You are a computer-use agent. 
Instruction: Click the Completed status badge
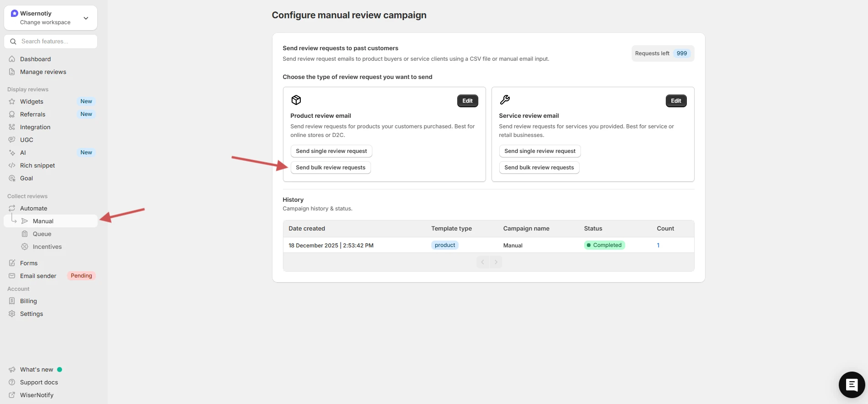pos(604,245)
